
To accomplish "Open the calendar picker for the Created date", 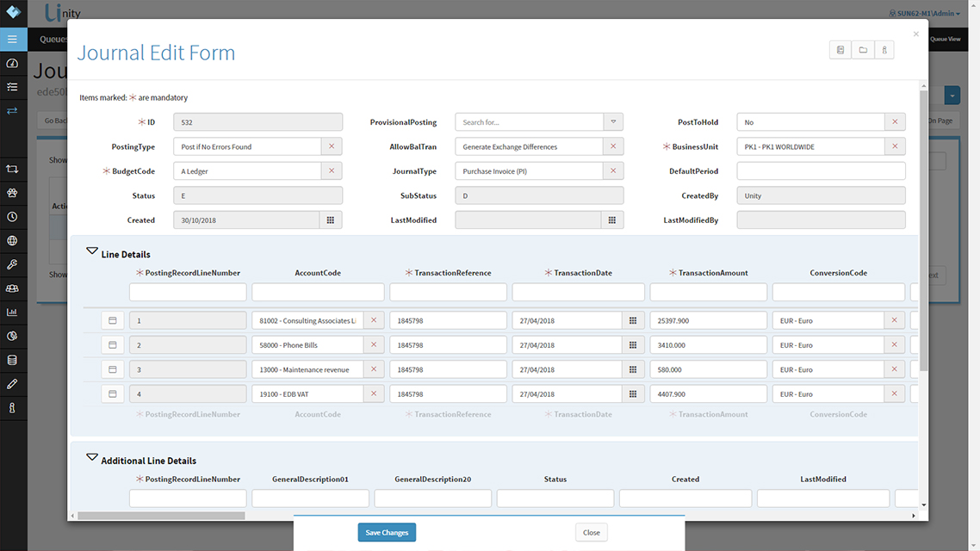I will (332, 220).
